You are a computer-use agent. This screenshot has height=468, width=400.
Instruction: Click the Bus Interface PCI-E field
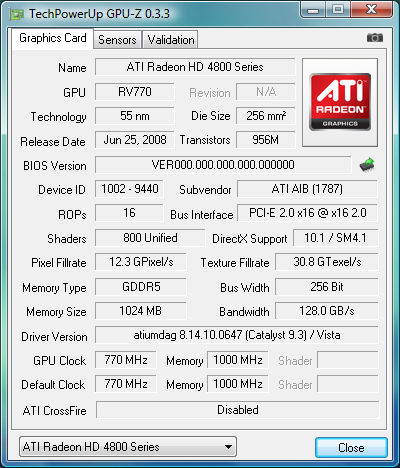tap(307, 213)
